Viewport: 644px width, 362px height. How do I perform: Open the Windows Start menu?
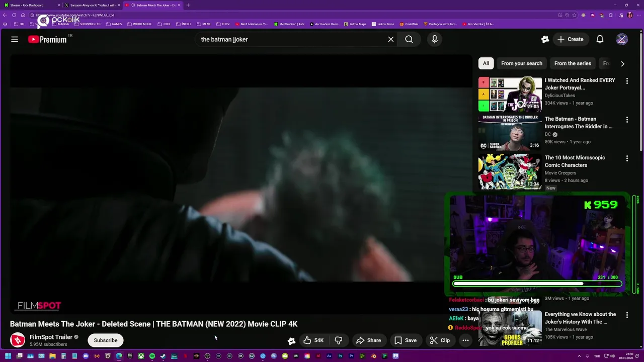click(x=8, y=356)
